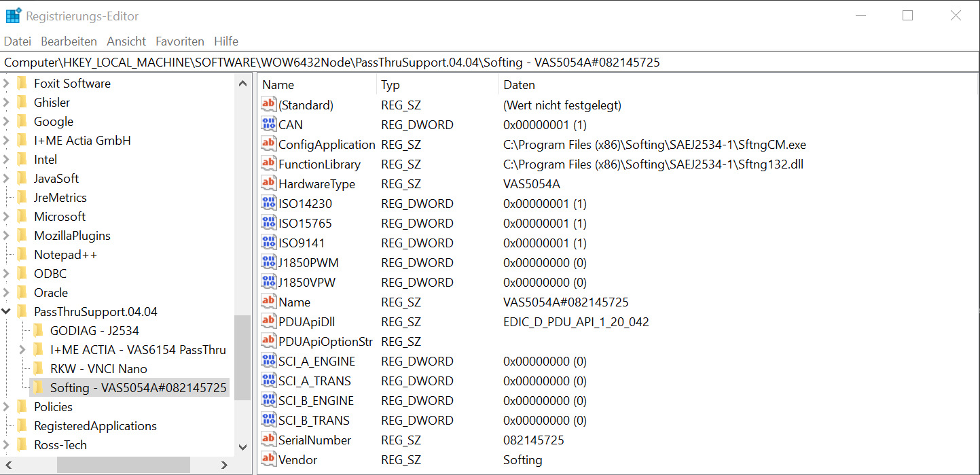
Task: Select the Name value VAS5054A#082145725 data
Action: click(x=566, y=302)
